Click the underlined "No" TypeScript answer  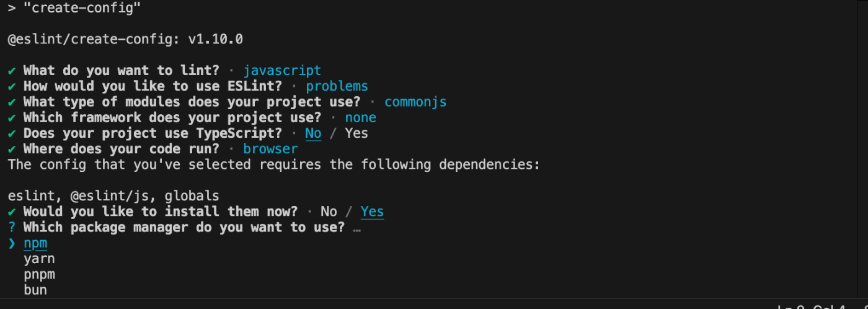pos(313,133)
